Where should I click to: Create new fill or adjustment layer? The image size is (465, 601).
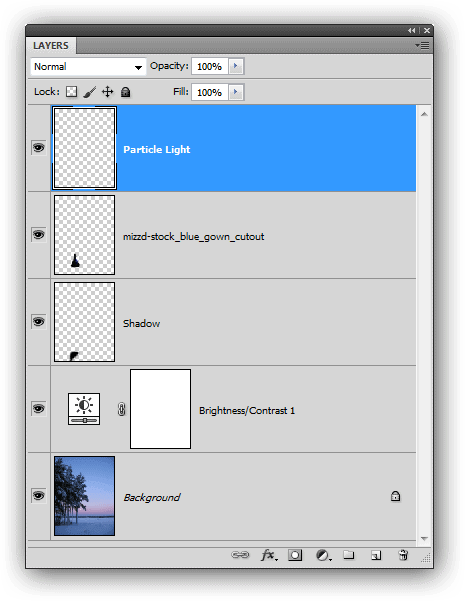[x=323, y=555]
